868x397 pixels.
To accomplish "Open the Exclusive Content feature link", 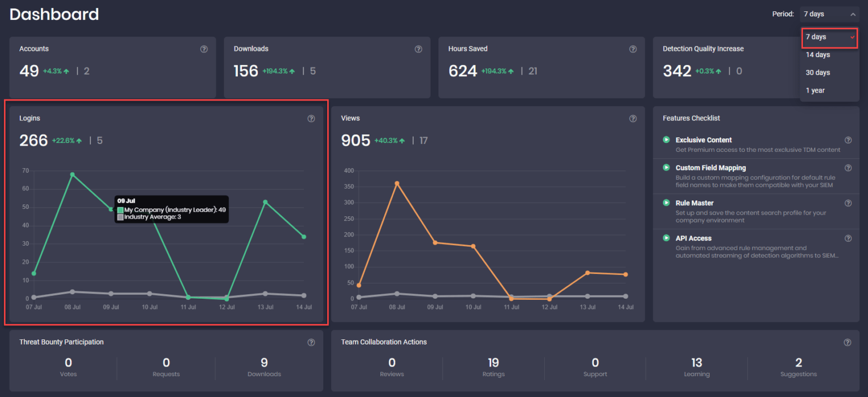I will point(704,139).
